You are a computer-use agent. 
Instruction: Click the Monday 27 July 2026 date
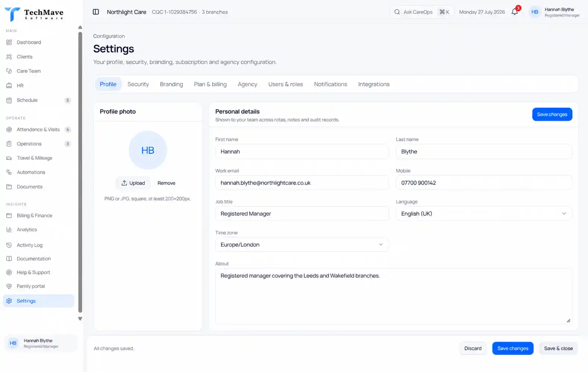pos(482,12)
